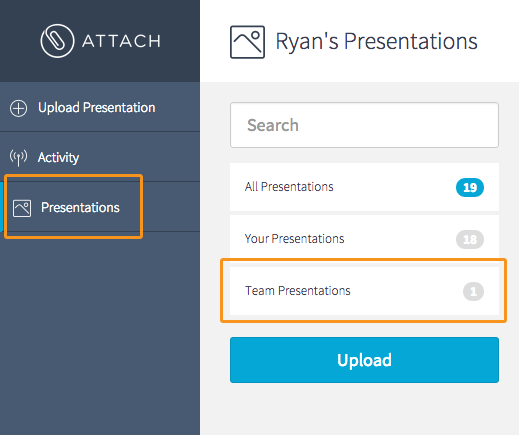Open Upload Presentation from the sidebar
The image size is (519, 435).
click(100, 107)
